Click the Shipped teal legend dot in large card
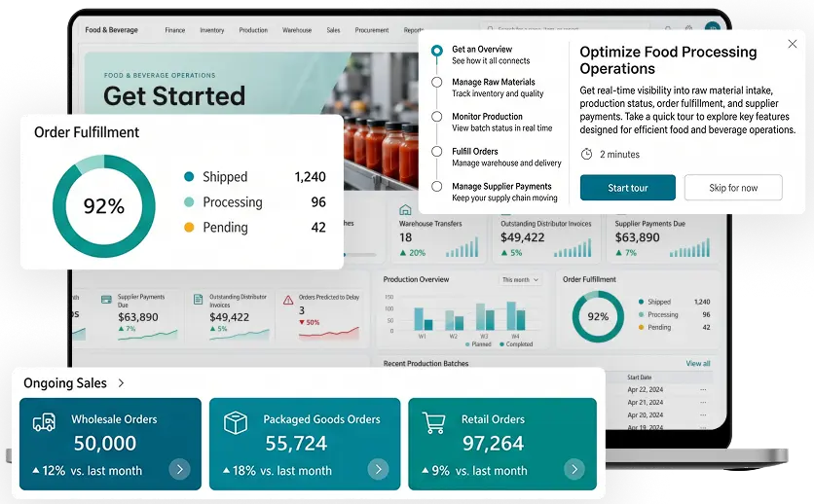 (x=189, y=177)
